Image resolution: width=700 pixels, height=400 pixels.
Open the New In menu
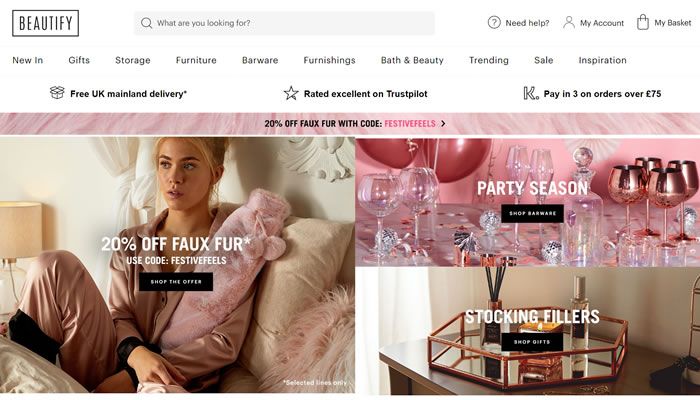[28, 60]
